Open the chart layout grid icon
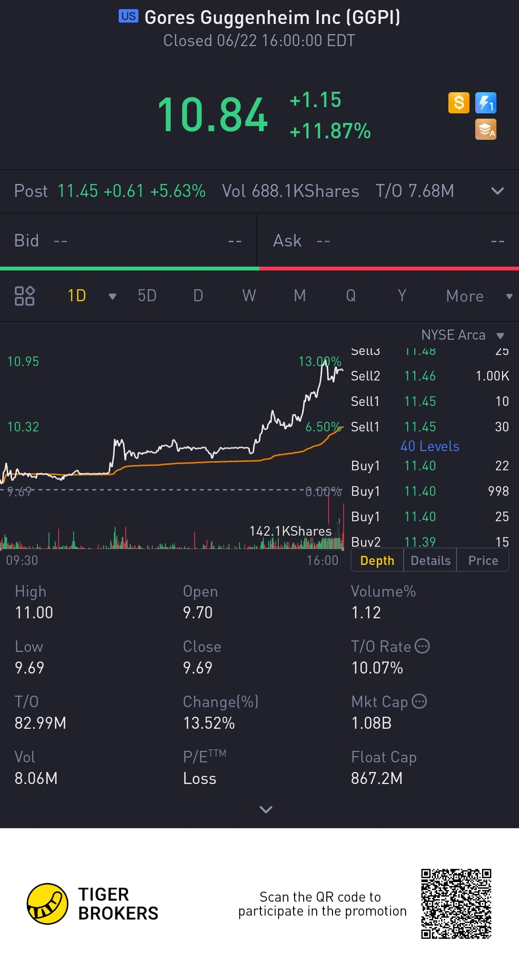The height and width of the screenshot is (980, 519). pos(25,296)
